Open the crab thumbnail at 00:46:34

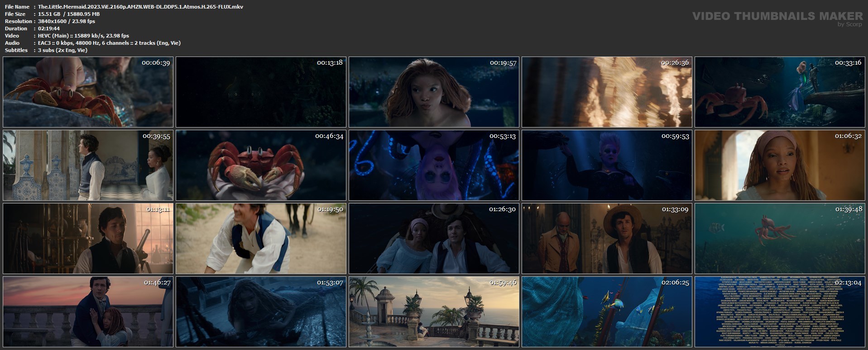point(261,165)
